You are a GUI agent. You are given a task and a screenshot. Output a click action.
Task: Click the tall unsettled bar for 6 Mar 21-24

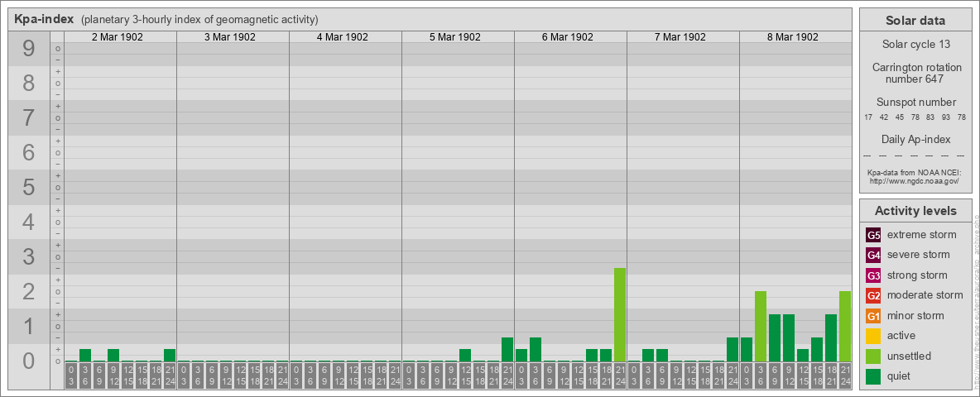click(619, 314)
